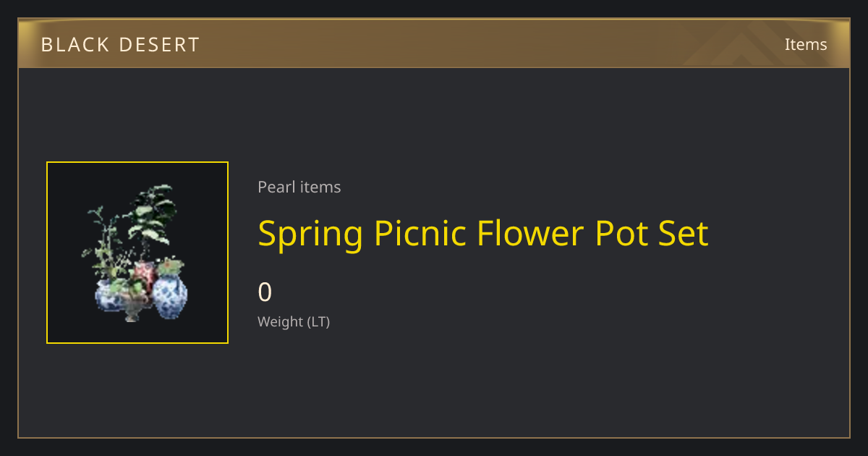Click the Spring Picnic Flower Pot Set icon
This screenshot has height=456, width=868.
pos(137,253)
